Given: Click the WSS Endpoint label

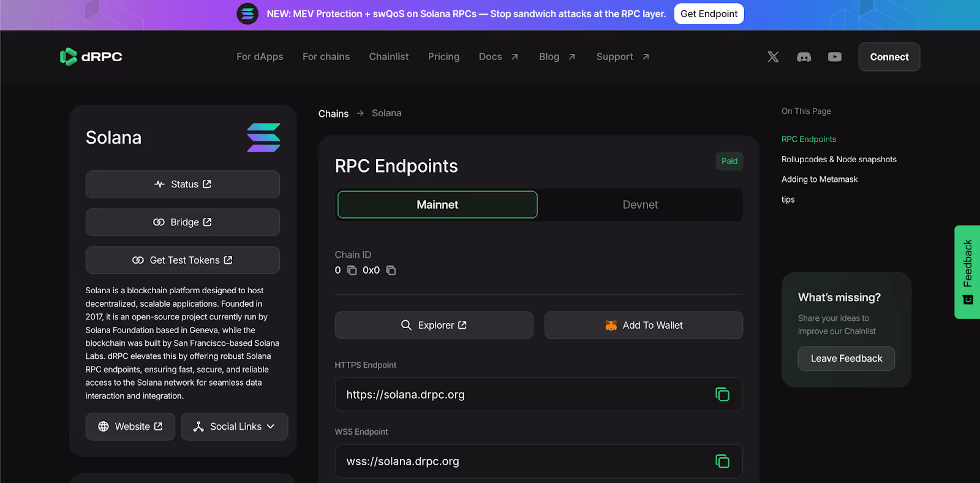Looking at the screenshot, I should click(x=361, y=432).
